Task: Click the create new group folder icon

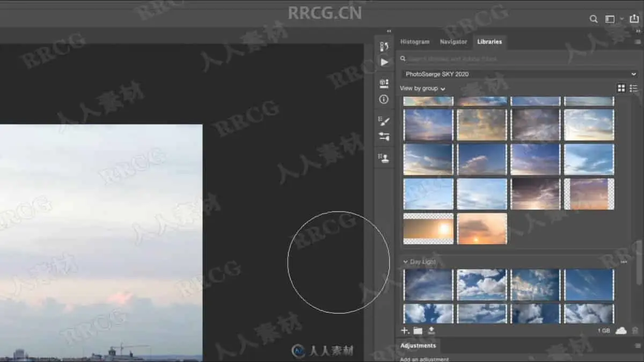Action: click(418, 331)
